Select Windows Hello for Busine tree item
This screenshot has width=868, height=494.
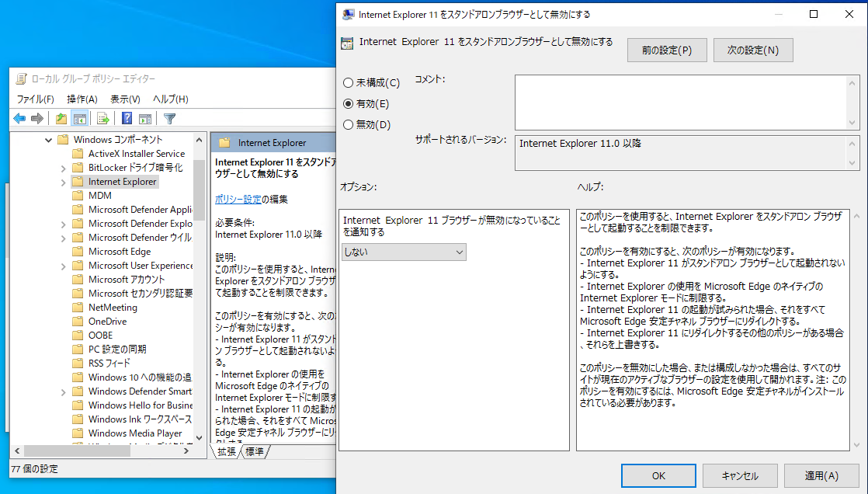140,405
